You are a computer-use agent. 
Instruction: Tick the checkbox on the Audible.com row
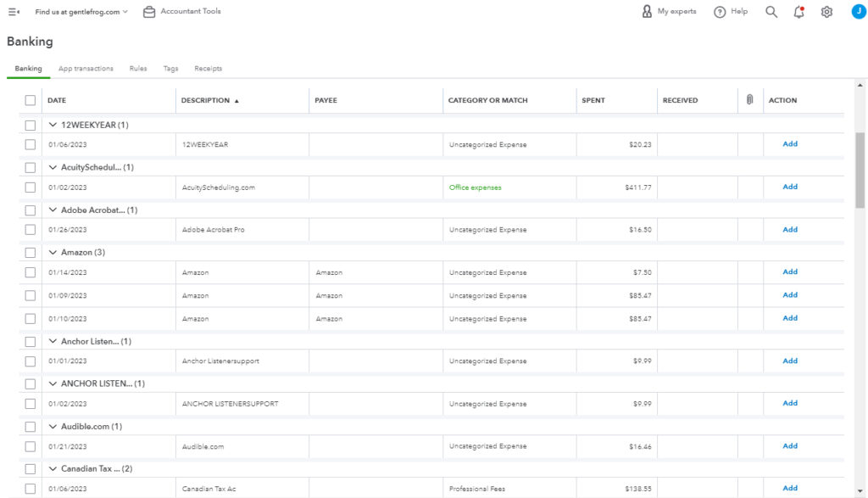(31, 445)
